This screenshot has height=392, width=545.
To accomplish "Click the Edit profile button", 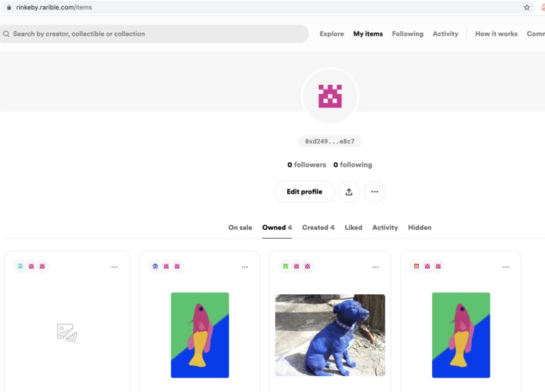I will pyautogui.click(x=304, y=192).
